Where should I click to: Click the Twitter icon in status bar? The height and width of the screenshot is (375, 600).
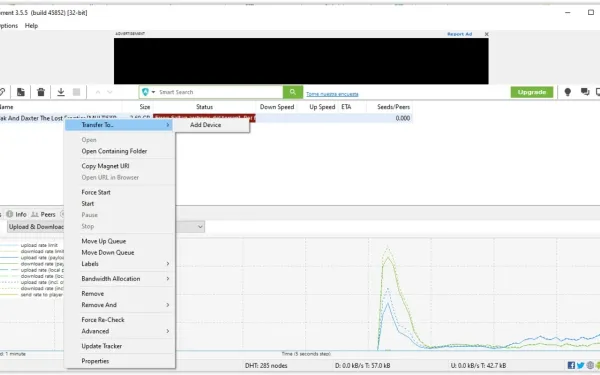[x=580, y=365]
